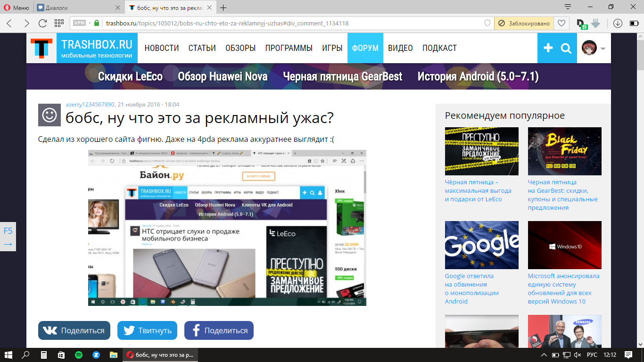644x362 pixels.
Task: Go forward with the browser forward arrow
Action: coord(26,23)
